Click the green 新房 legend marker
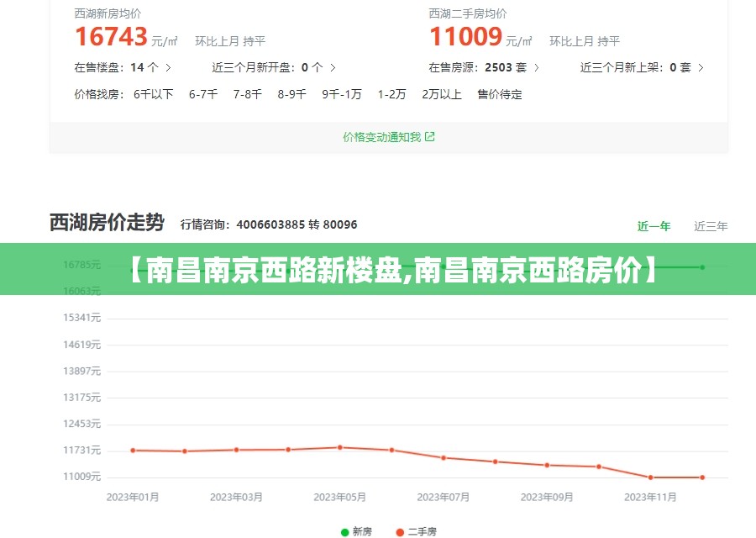The height and width of the screenshot is (538, 756). pyautogui.click(x=344, y=531)
